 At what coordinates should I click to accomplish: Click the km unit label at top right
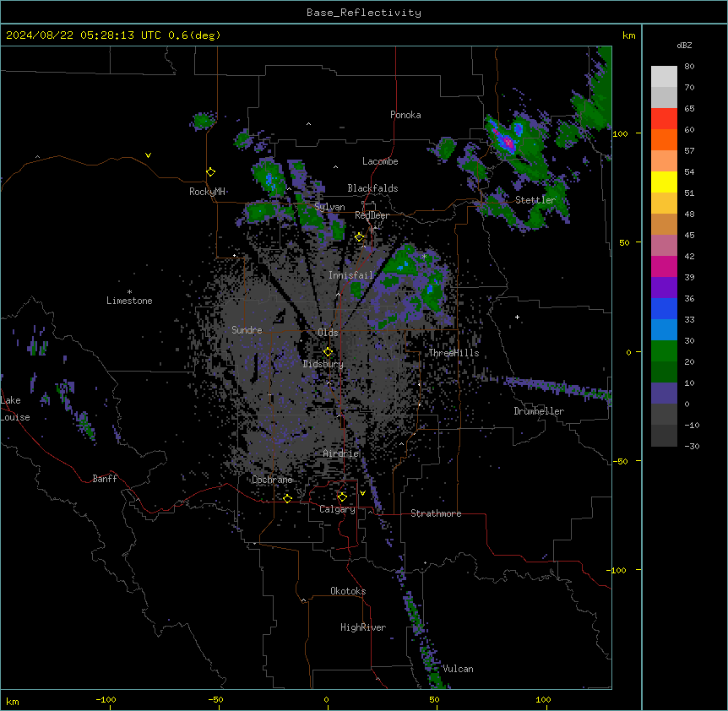tap(628, 35)
